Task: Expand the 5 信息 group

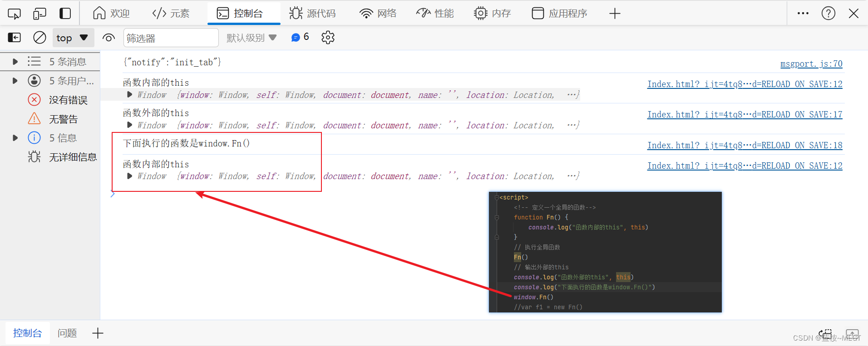Action: coord(15,138)
